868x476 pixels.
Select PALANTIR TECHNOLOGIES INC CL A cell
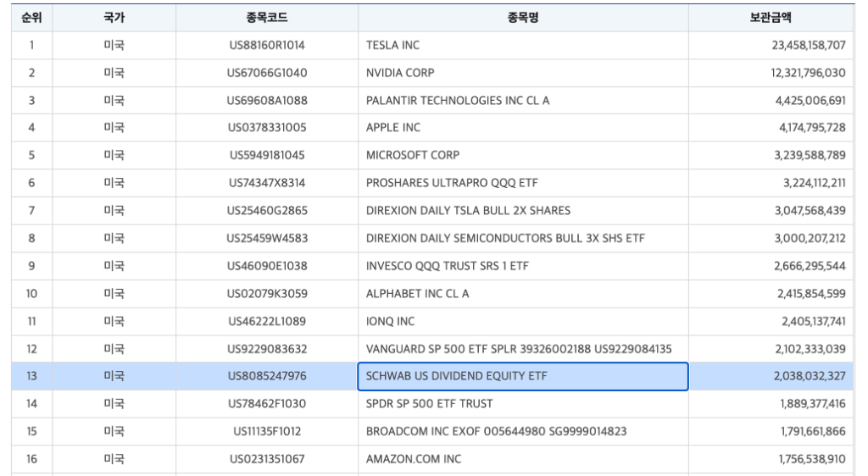[x=523, y=101]
